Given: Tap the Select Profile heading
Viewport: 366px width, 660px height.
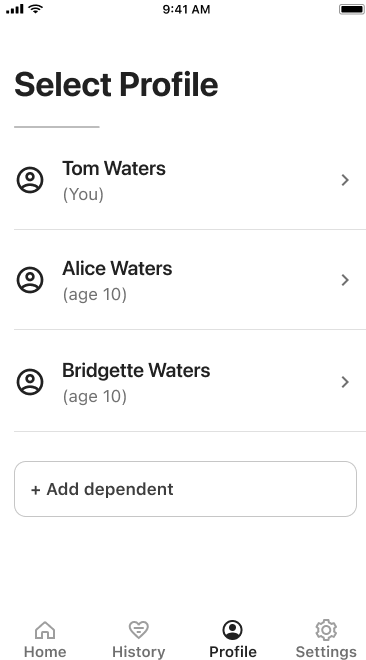Looking at the screenshot, I should click(x=116, y=85).
